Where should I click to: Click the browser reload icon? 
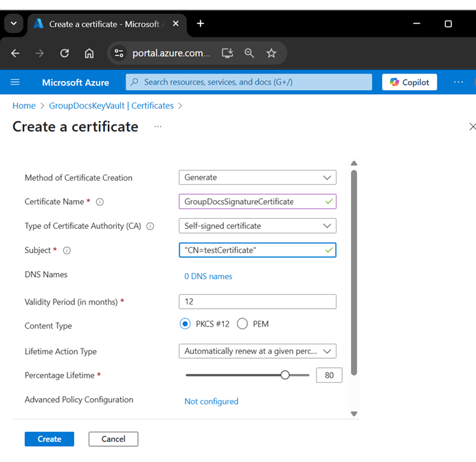tap(65, 53)
